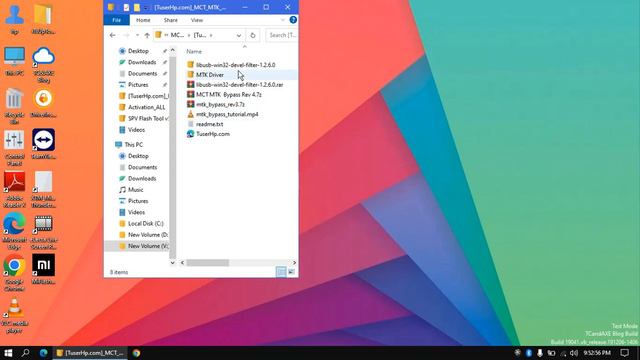Open the taskbar clock

[597, 353]
